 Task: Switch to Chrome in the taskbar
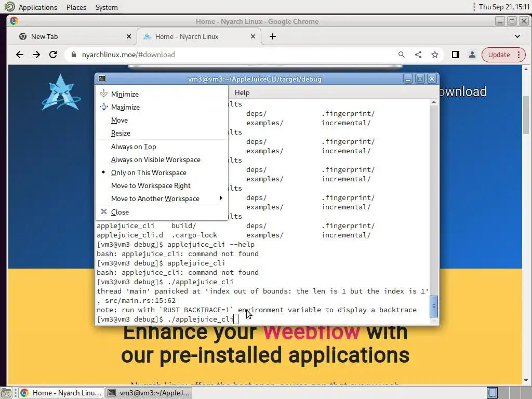tap(61, 393)
